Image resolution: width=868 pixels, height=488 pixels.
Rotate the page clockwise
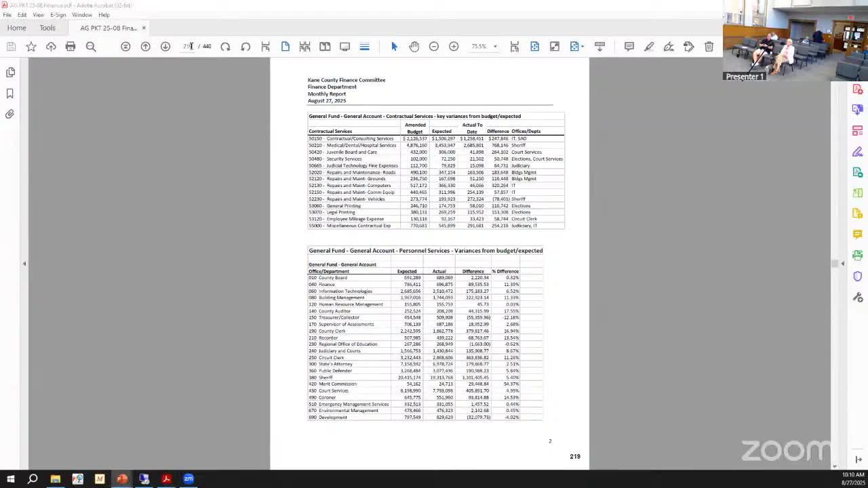225,46
